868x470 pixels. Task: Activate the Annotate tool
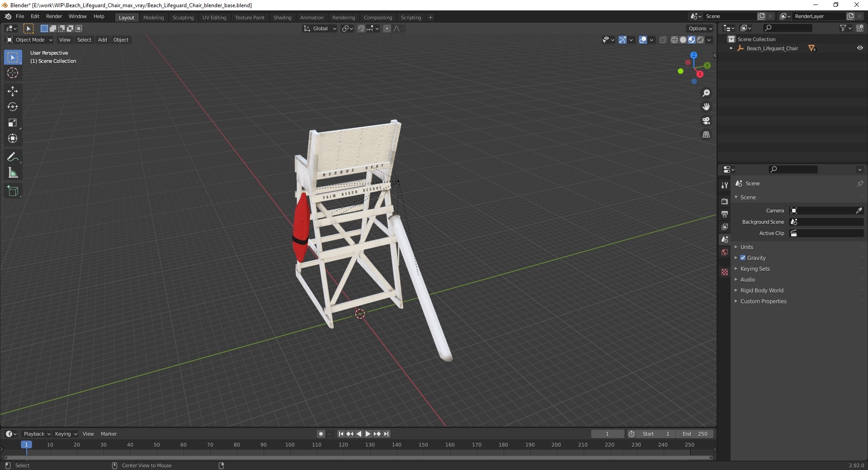click(x=13, y=157)
